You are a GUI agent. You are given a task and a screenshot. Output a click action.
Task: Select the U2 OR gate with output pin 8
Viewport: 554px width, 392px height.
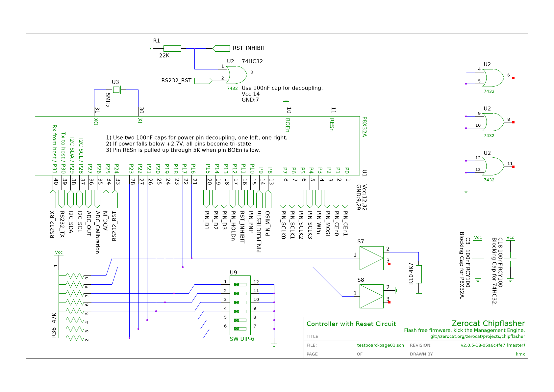click(493, 122)
